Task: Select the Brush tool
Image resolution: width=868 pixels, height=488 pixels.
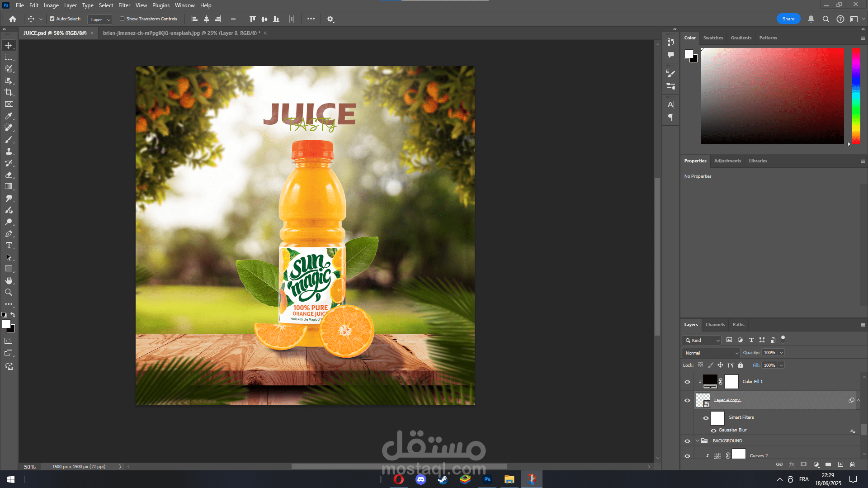Action: click(x=9, y=139)
